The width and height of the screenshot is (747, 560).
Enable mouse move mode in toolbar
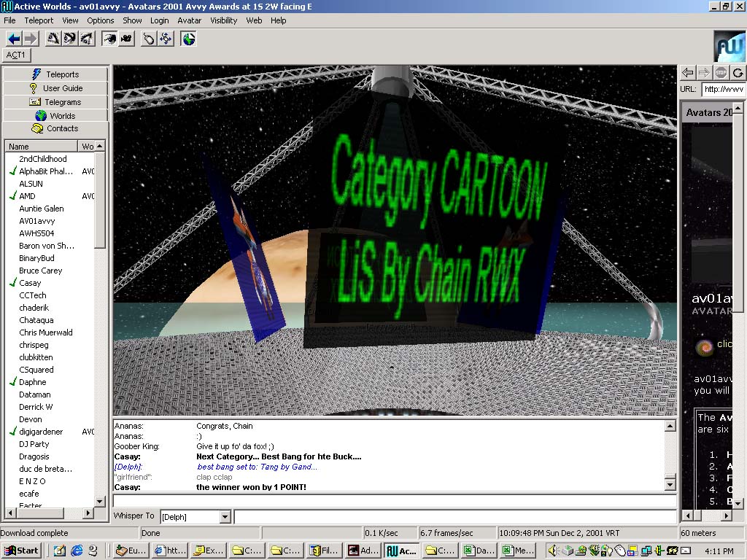149,39
